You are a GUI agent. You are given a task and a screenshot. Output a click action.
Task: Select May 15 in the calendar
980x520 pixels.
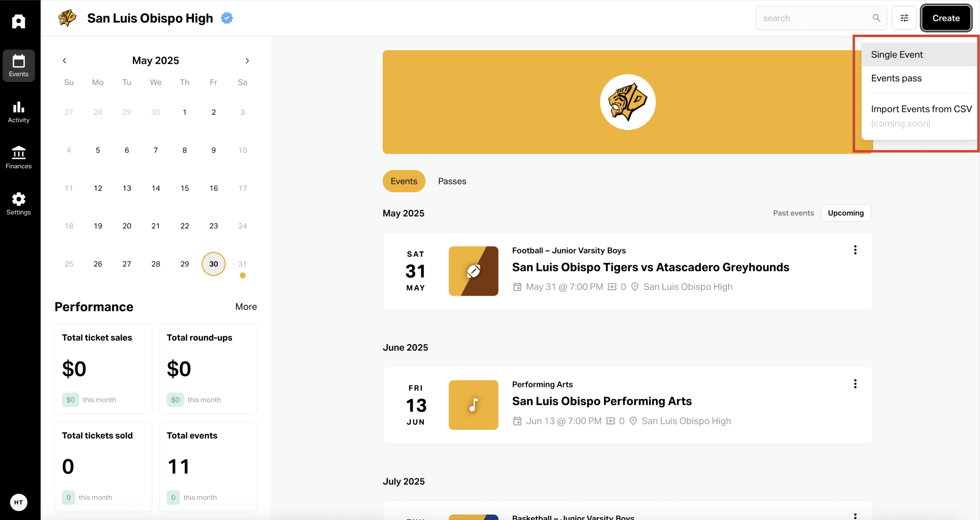pos(185,188)
